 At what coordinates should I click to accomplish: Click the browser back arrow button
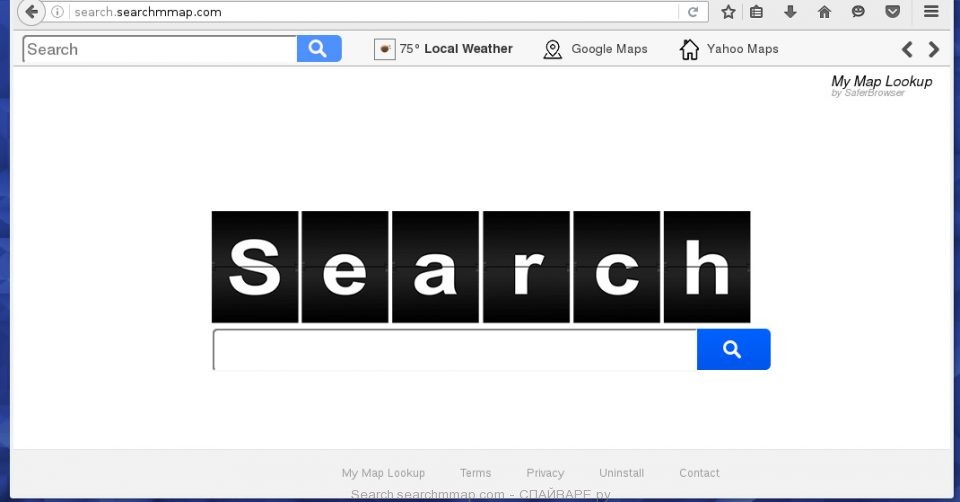point(31,12)
